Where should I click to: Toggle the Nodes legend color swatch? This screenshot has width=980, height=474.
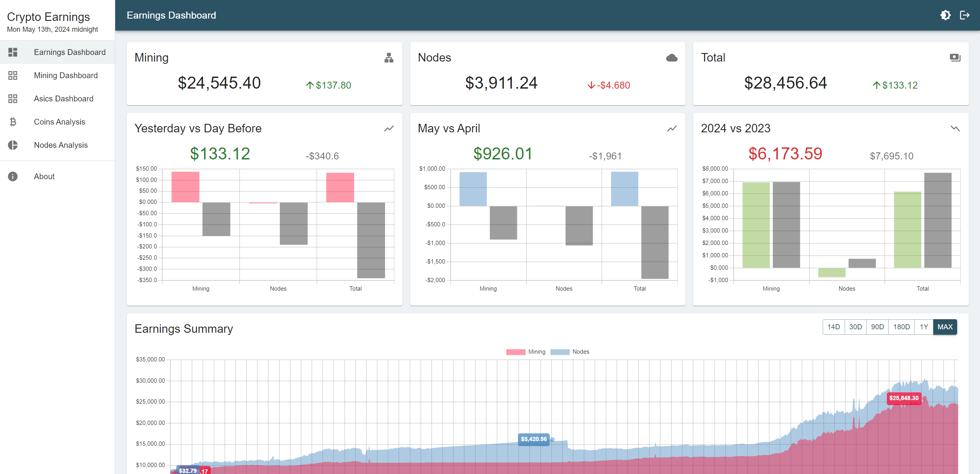click(x=560, y=352)
